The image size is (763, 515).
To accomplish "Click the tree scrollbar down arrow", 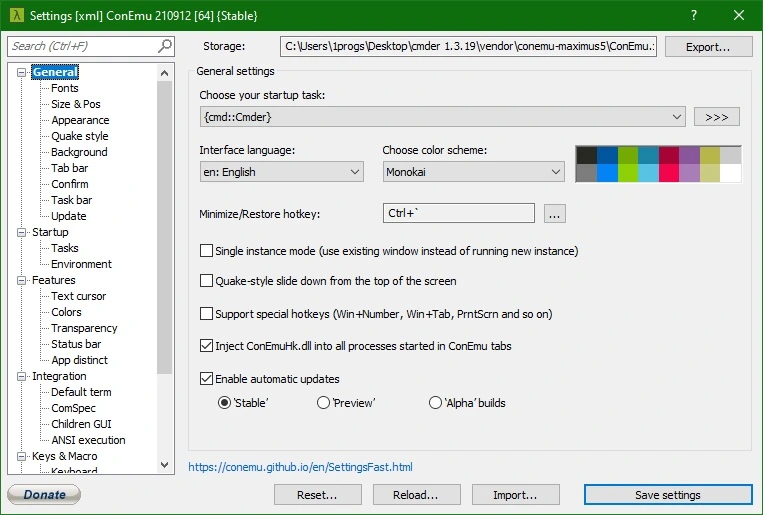I will pyautogui.click(x=164, y=465).
